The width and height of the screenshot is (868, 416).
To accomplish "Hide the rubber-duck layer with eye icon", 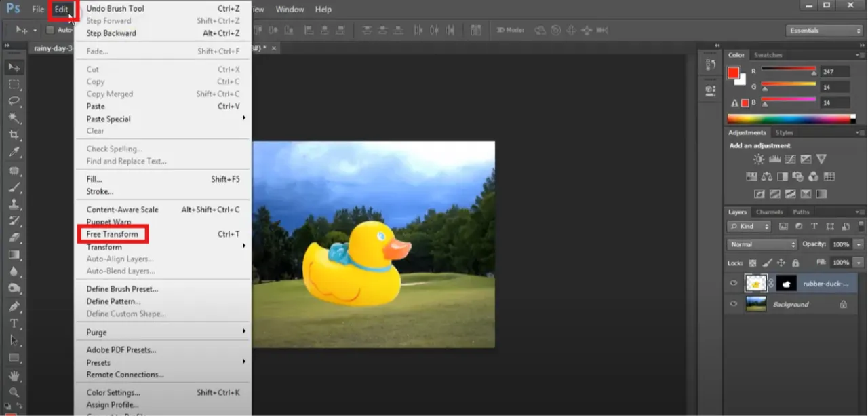I will click(x=733, y=284).
